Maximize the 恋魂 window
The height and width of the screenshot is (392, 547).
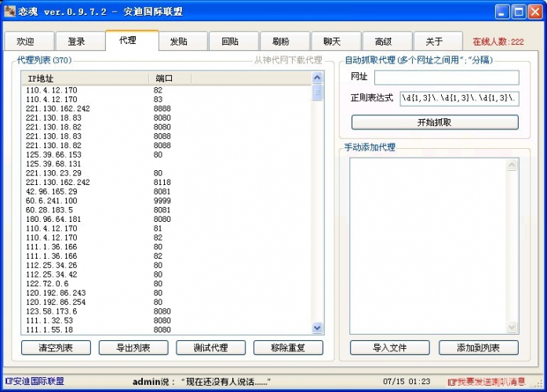tap(519, 12)
